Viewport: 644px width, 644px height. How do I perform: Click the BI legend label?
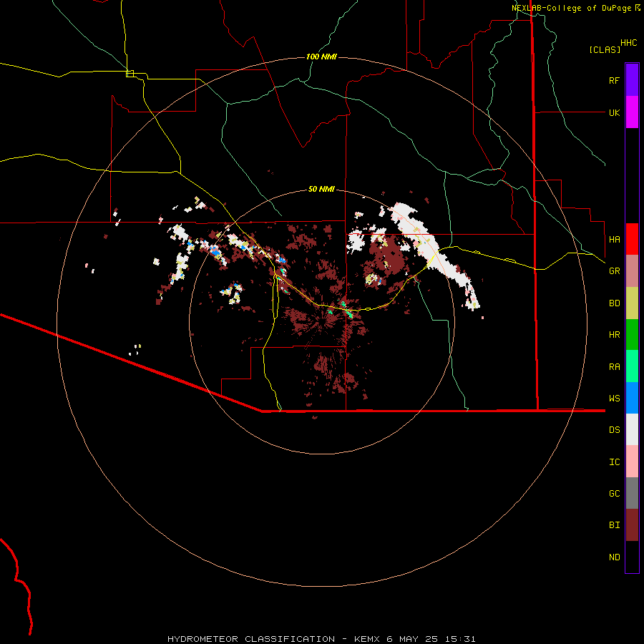(614, 525)
